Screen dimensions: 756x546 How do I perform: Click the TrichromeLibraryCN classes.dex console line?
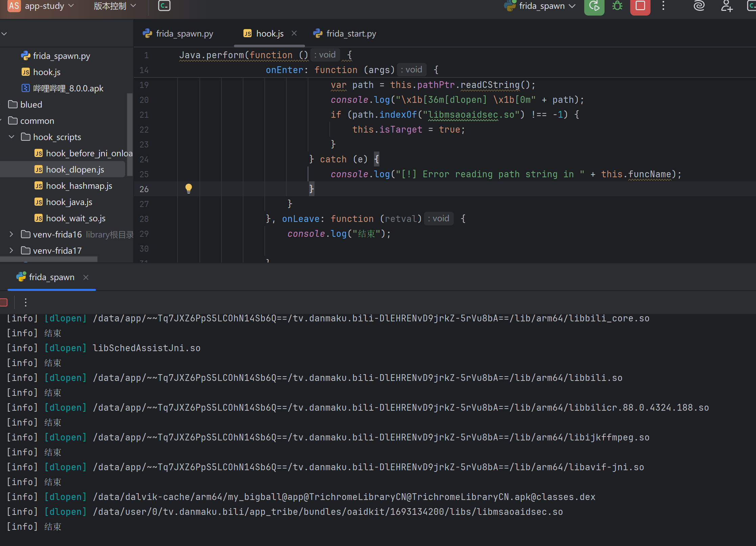point(301,497)
